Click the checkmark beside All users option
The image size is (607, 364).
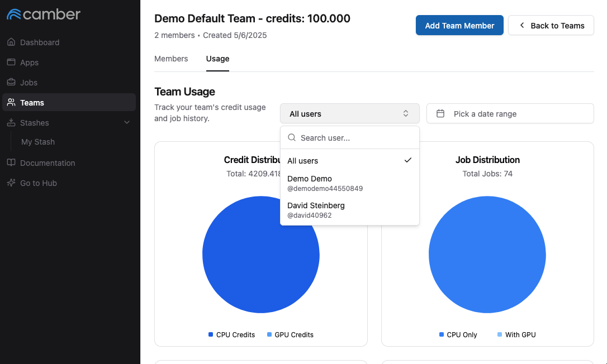point(407,160)
